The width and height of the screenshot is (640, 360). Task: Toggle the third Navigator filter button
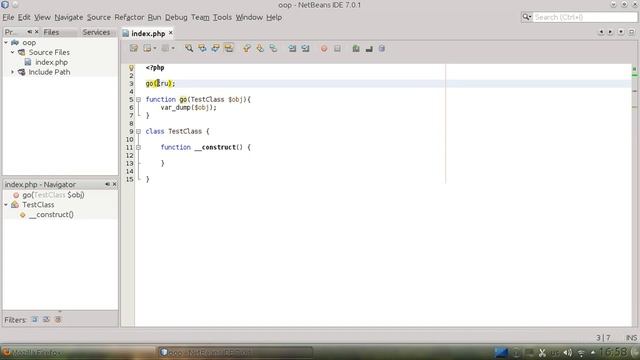(x=58, y=319)
